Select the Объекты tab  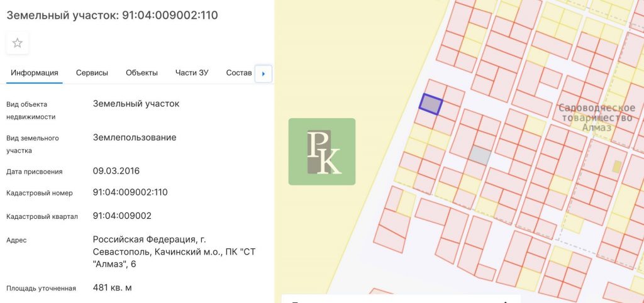coord(142,73)
